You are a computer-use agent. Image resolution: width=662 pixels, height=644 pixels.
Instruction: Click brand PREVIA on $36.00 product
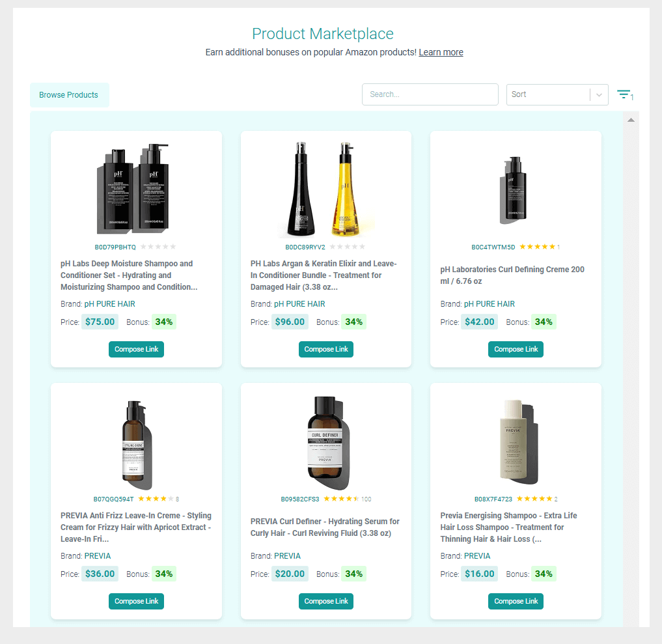click(98, 556)
